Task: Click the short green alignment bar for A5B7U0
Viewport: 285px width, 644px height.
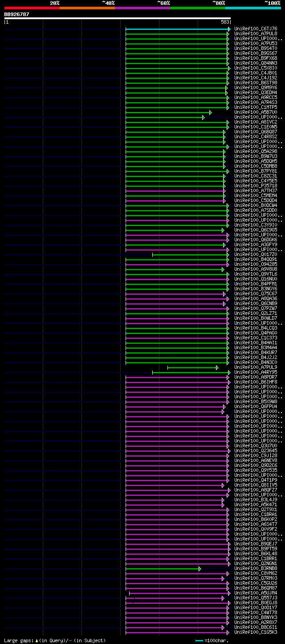Action: [x=168, y=112]
